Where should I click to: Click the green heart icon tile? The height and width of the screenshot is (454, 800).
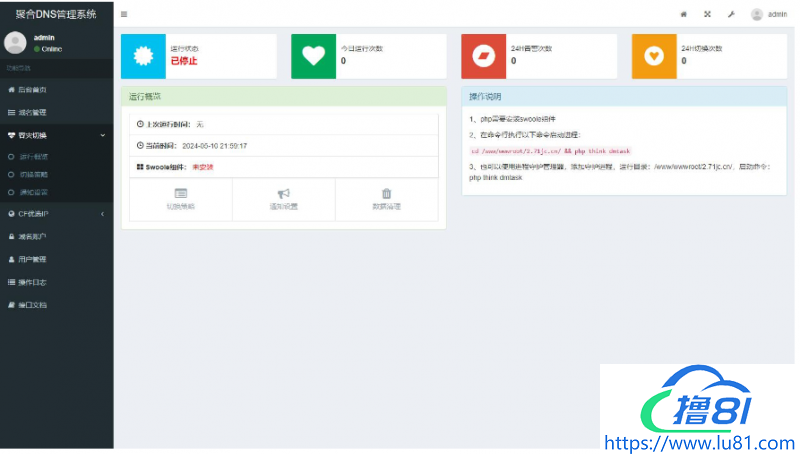coord(314,56)
